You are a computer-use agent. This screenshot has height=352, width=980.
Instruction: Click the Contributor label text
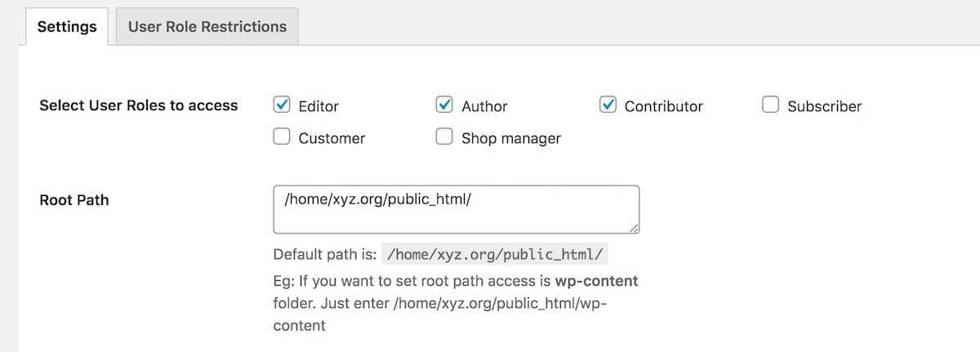[x=664, y=106]
